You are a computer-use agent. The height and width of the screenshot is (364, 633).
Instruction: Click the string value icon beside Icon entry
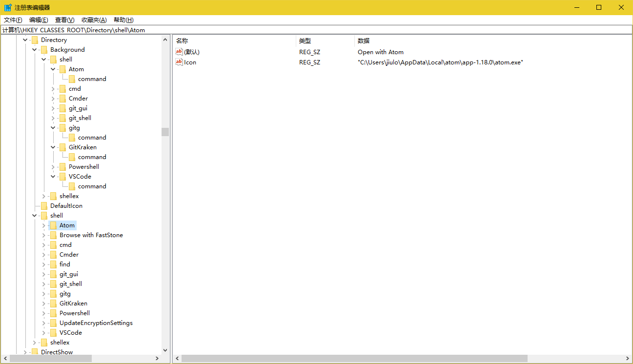(179, 62)
